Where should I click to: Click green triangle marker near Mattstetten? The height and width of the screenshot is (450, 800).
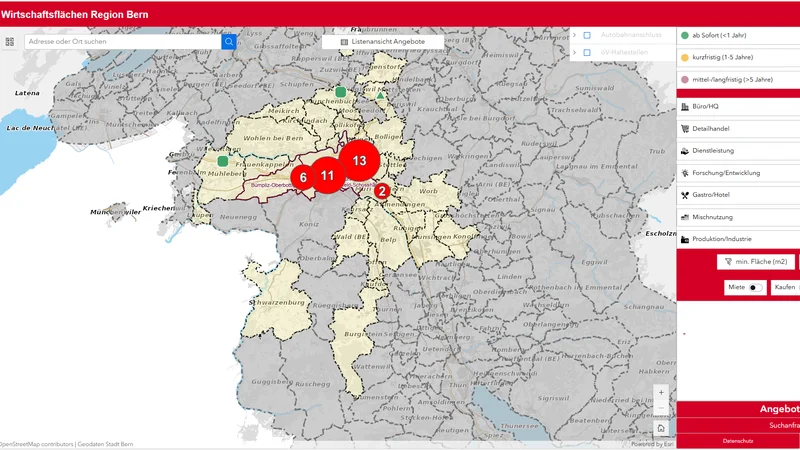click(x=380, y=95)
